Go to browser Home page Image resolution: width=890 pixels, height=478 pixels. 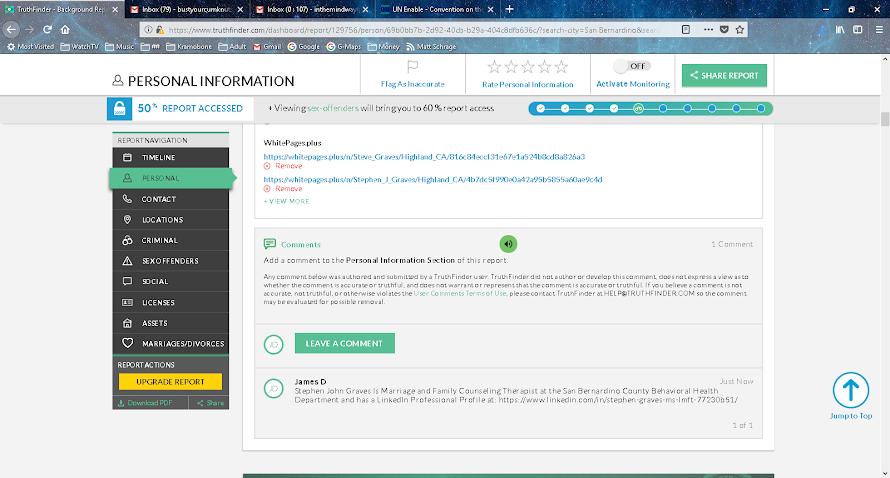[x=65, y=30]
